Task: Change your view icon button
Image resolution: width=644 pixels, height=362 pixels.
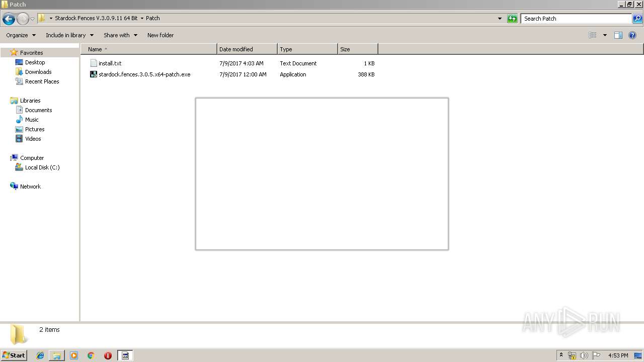Action: tap(593, 35)
